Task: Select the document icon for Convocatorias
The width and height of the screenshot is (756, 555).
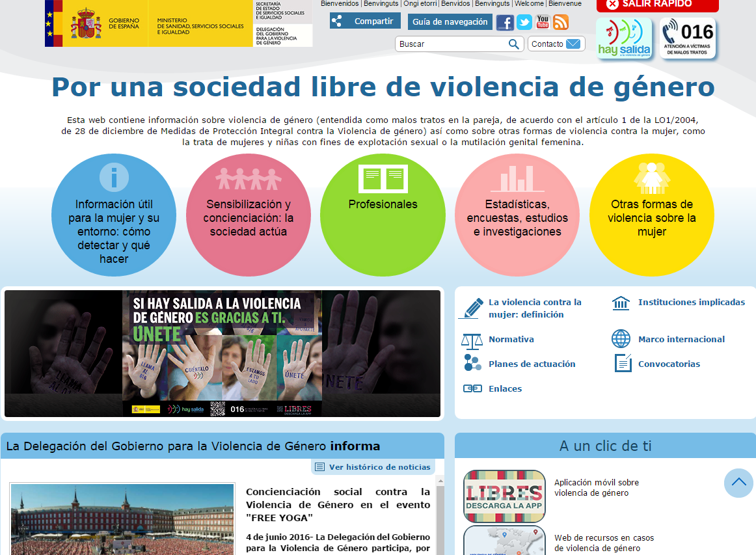Action: tap(621, 363)
